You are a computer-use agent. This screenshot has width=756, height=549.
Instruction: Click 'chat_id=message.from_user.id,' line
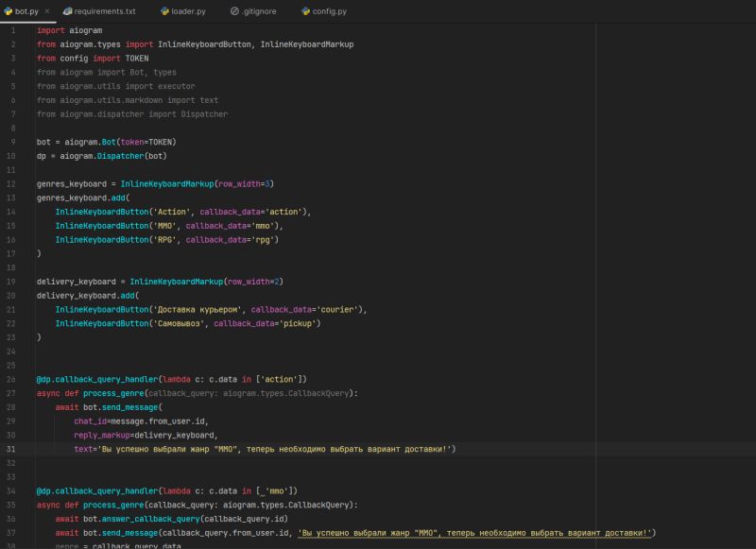point(141,421)
